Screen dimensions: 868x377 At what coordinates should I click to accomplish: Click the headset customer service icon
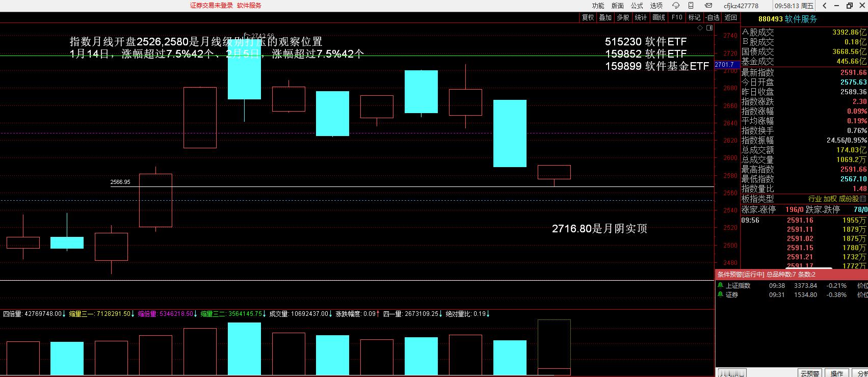(x=676, y=6)
